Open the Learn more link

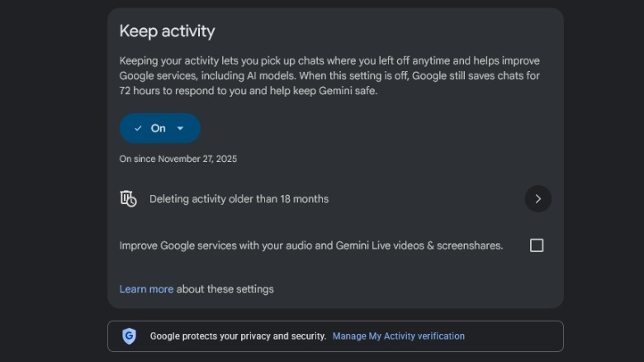coord(146,289)
